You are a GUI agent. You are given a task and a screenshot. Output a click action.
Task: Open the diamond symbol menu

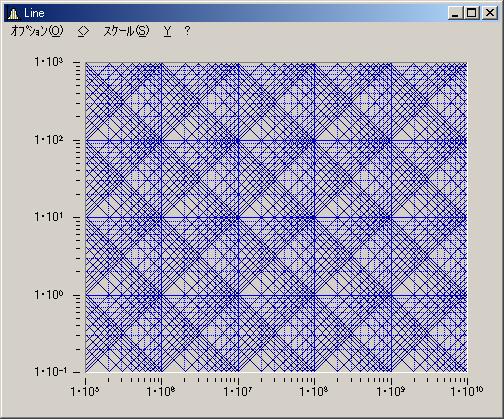(x=83, y=31)
